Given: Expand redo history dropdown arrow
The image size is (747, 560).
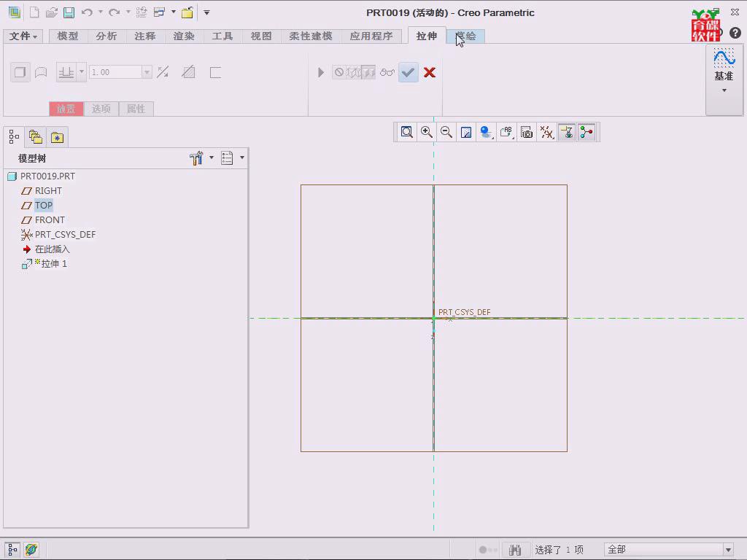Looking at the screenshot, I should point(128,12).
